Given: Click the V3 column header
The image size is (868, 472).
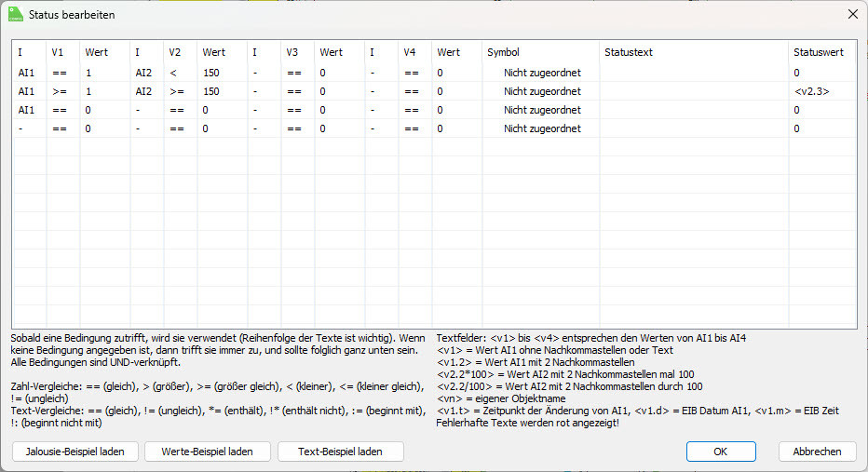Looking at the screenshot, I should coord(297,52).
